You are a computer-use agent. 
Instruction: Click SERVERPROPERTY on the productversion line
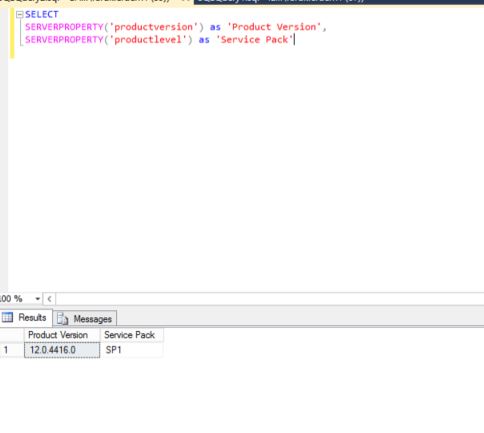point(64,27)
